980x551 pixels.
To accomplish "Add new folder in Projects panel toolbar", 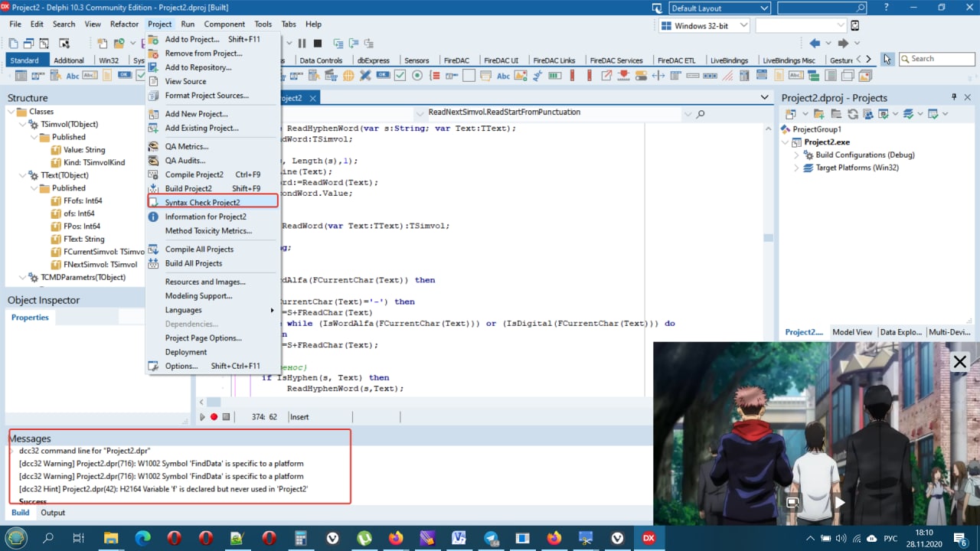I will point(818,114).
